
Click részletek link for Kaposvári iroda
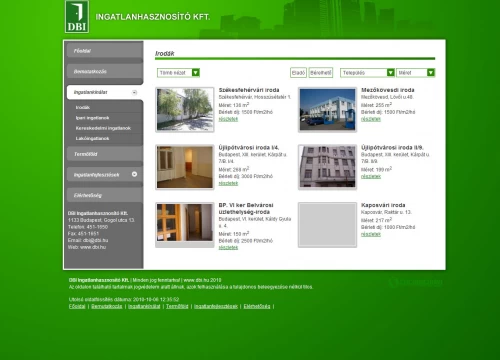click(371, 234)
